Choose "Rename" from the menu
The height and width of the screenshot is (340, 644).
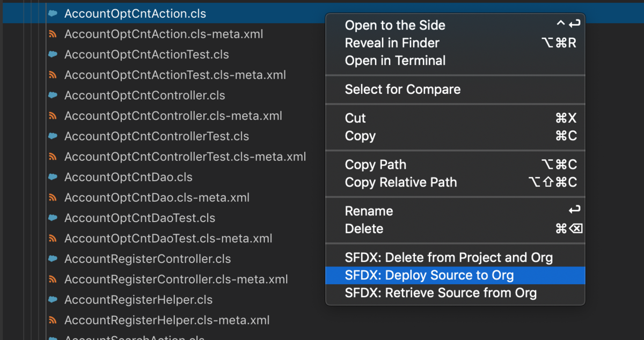[369, 211]
